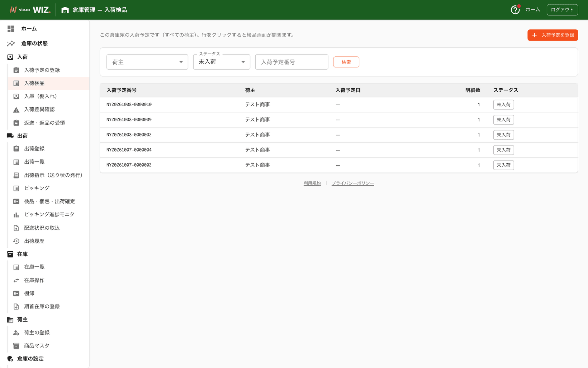Click the 在庫 archive box icon
588x368 pixels.
[10, 254]
